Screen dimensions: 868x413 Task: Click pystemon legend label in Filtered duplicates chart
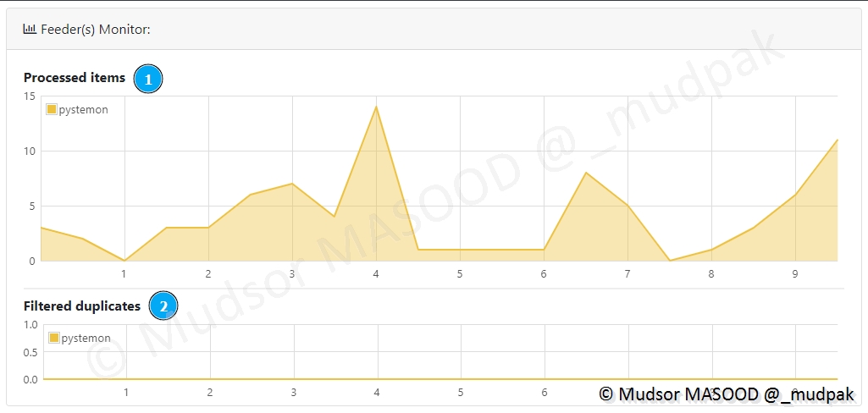pyautogui.click(x=86, y=339)
